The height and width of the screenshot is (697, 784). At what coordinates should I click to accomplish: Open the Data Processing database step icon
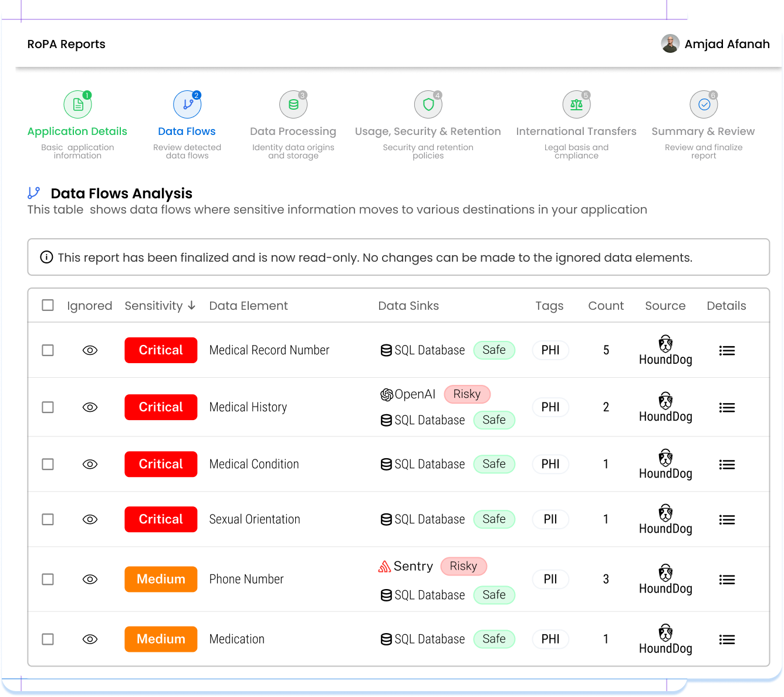pos(293,105)
